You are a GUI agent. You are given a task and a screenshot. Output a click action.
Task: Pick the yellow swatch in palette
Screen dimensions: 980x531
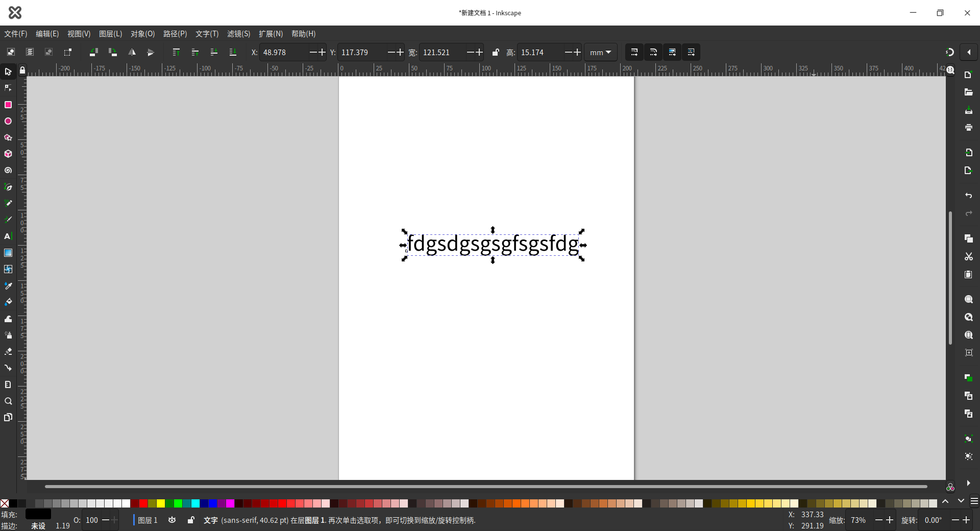161,503
